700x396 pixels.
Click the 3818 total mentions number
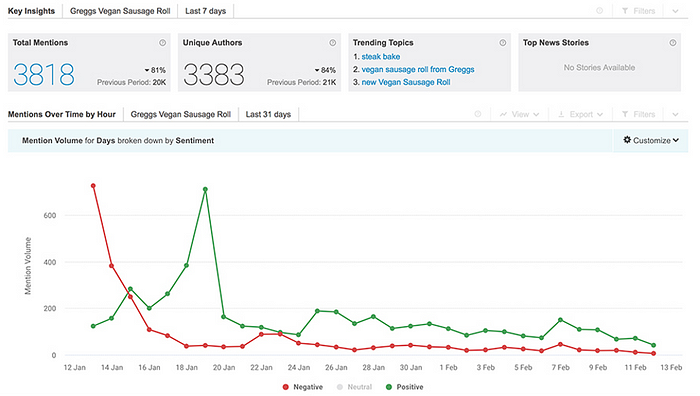pyautogui.click(x=44, y=74)
